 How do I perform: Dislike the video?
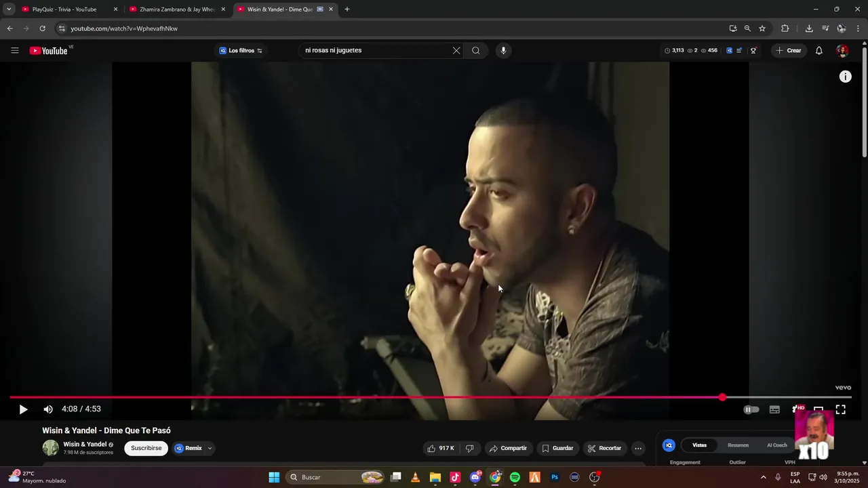click(469, 448)
